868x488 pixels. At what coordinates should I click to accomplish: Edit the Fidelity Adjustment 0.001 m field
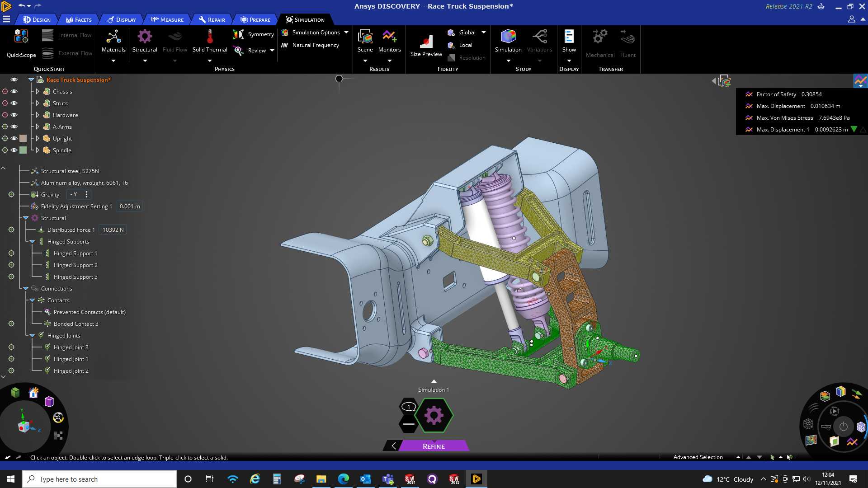[x=130, y=206]
